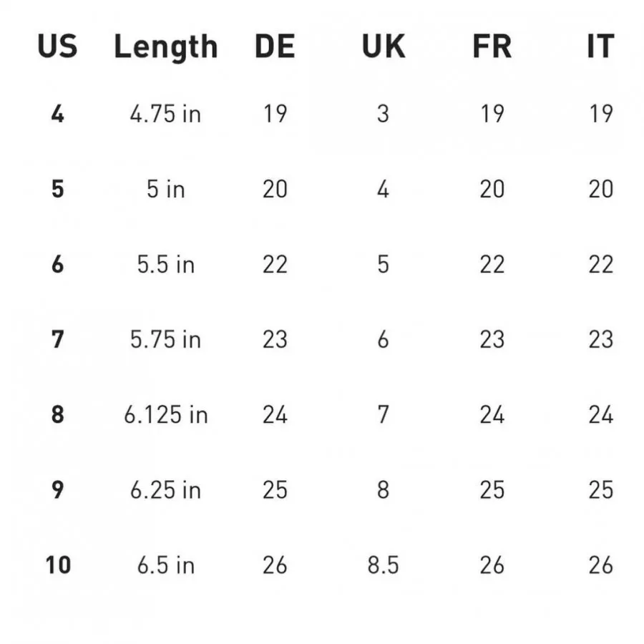644x644 pixels.
Task: Click the 4.75 in length cell
Action: pyautogui.click(x=165, y=114)
